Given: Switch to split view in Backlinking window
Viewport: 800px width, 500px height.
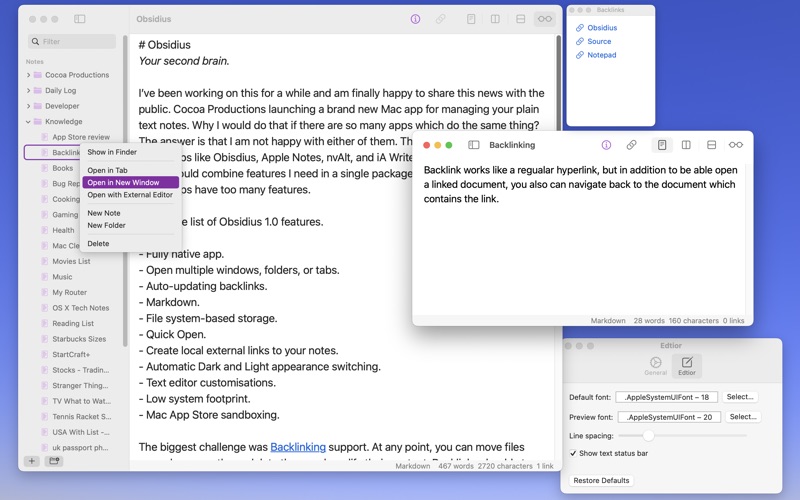Looking at the screenshot, I should coord(686,145).
